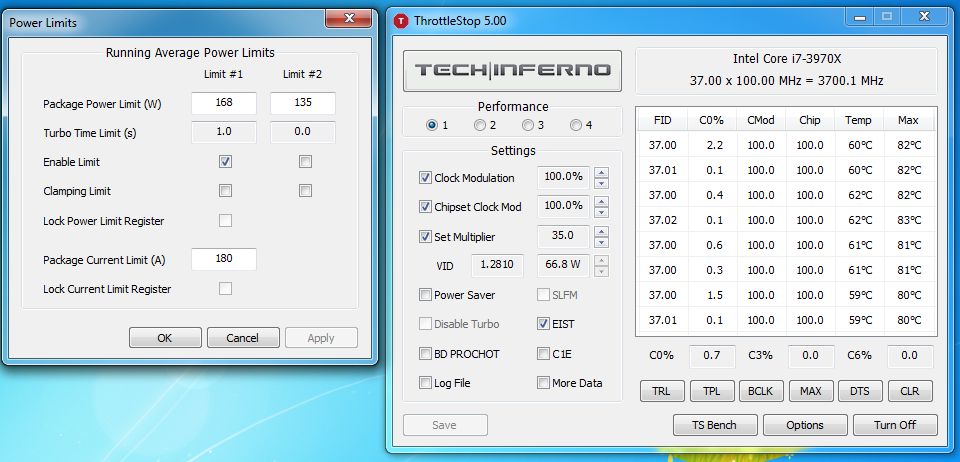Click the Package Current Limit field

point(224,259)
